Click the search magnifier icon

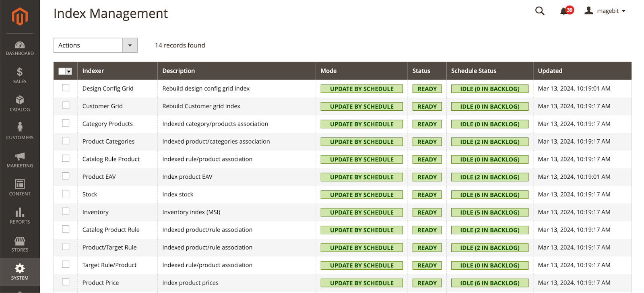[540, 11]
